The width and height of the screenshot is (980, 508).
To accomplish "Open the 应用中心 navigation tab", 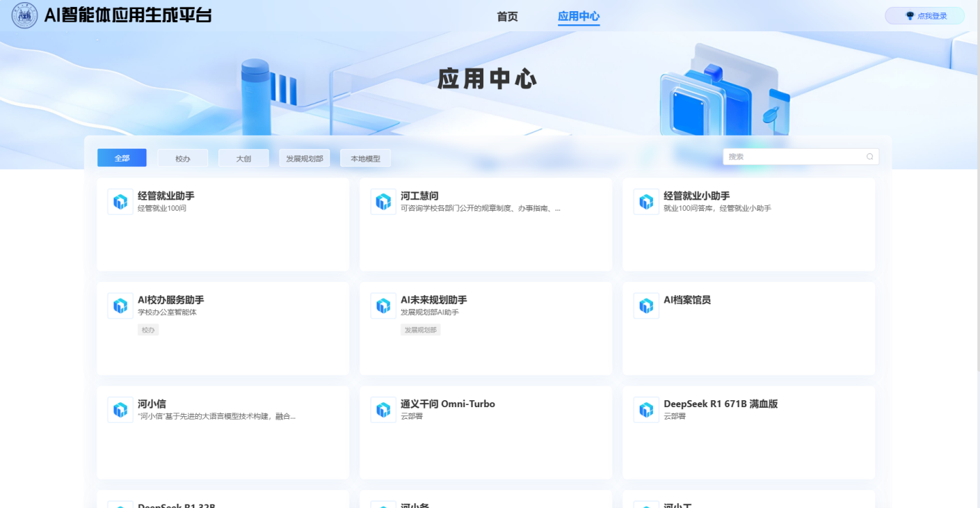I will point(579,17).
